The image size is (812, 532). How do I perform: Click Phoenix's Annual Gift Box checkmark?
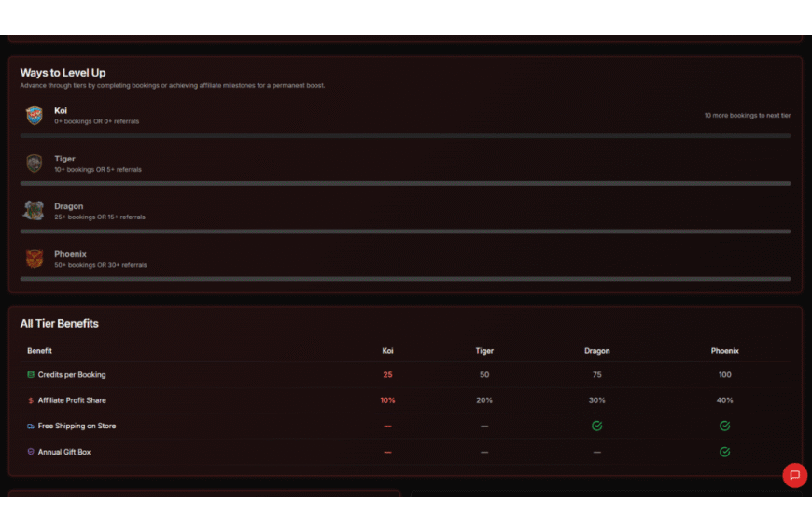click(724, 452)
